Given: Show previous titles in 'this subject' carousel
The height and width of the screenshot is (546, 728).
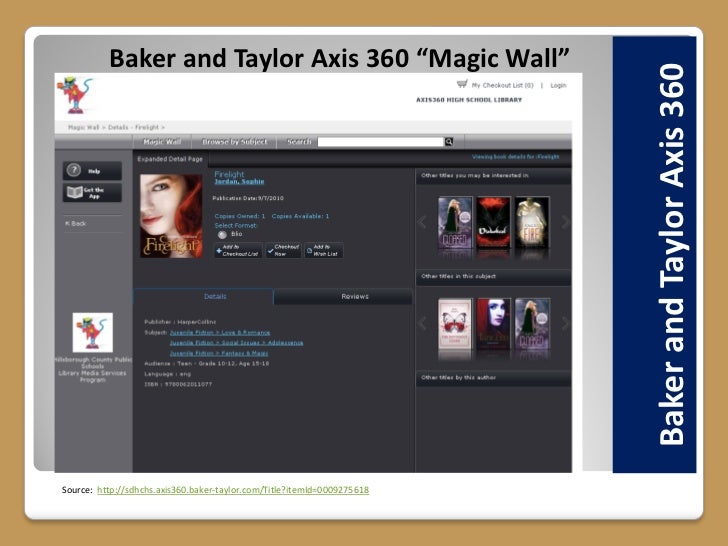Looking at the screenshot, I should point(422,323).
